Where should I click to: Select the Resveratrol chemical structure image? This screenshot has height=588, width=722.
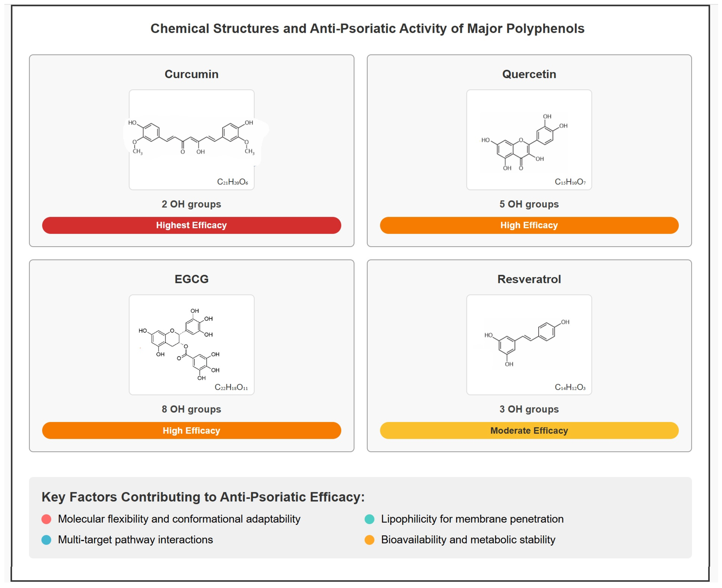[x=529, y=344]
